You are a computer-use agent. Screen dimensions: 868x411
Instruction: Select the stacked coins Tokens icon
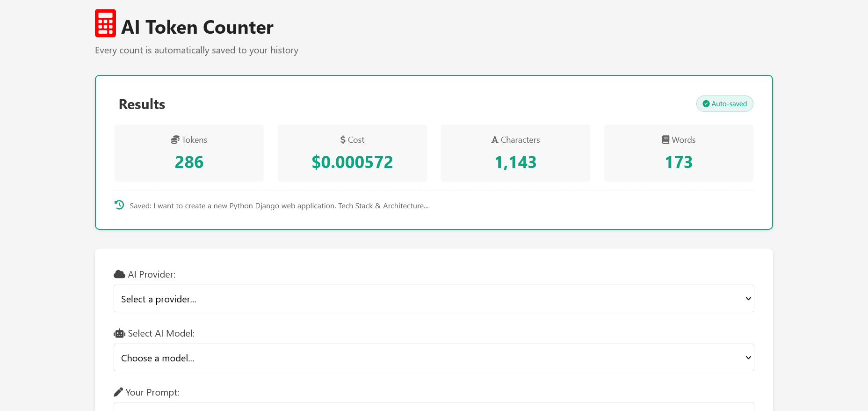175,139
